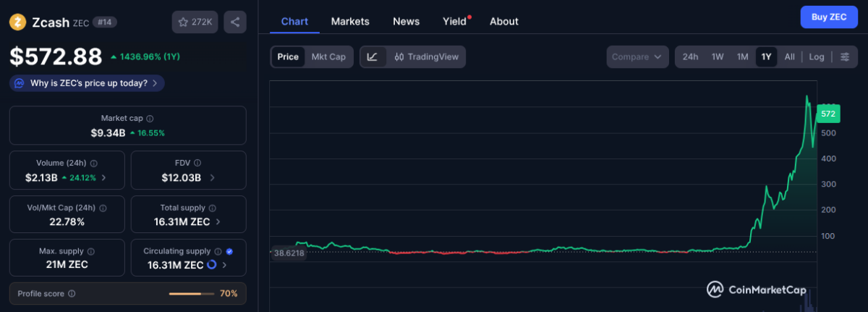Click the 22.78% Vol/Mkt Cap value
868x312 pixels.
[x=67, y=222]
